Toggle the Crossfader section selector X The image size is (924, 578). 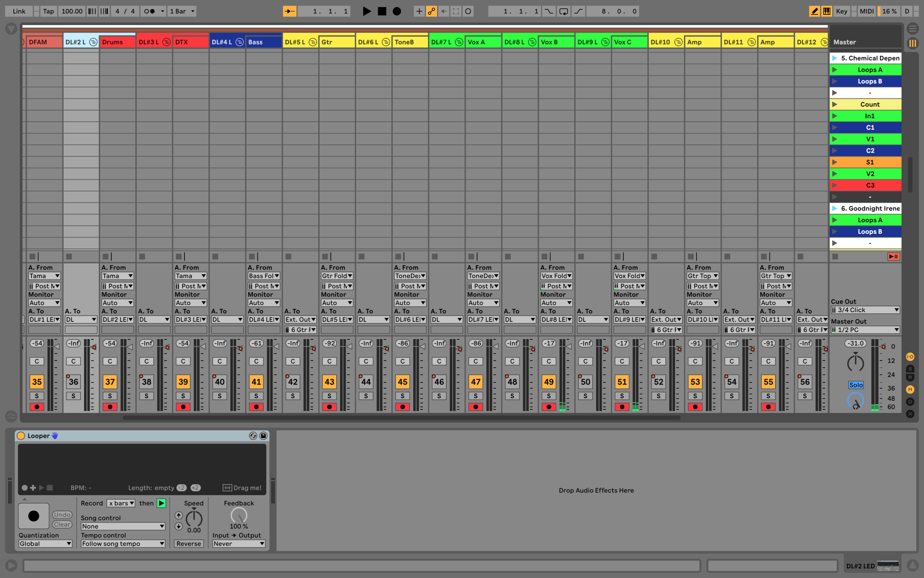(x=910, y=413)
